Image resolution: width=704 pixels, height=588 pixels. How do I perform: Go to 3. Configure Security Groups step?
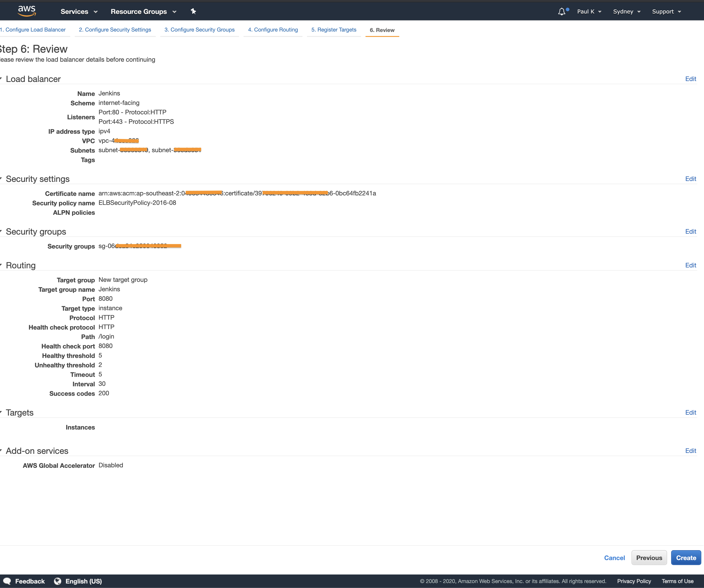[x=199, y=29]
